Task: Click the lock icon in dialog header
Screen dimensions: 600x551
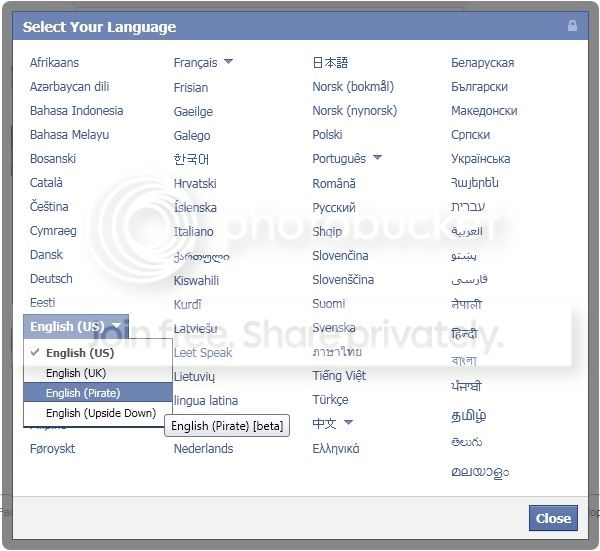Action: point(572,26)
